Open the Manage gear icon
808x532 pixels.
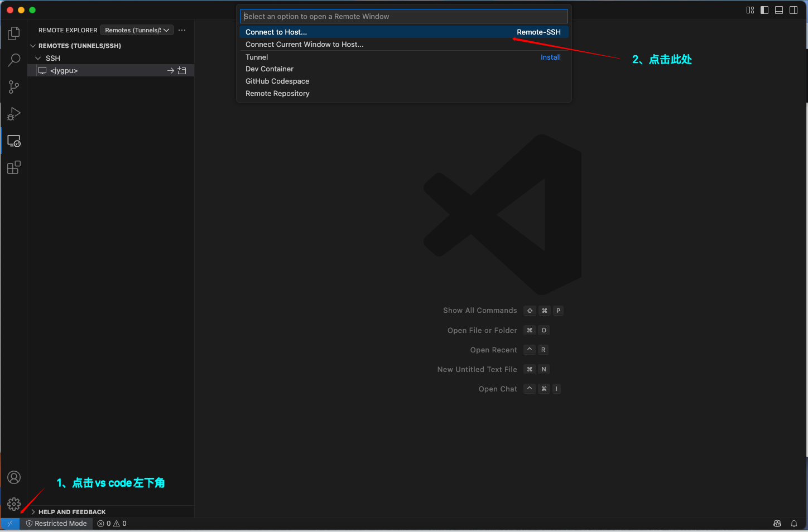[14, 504]
